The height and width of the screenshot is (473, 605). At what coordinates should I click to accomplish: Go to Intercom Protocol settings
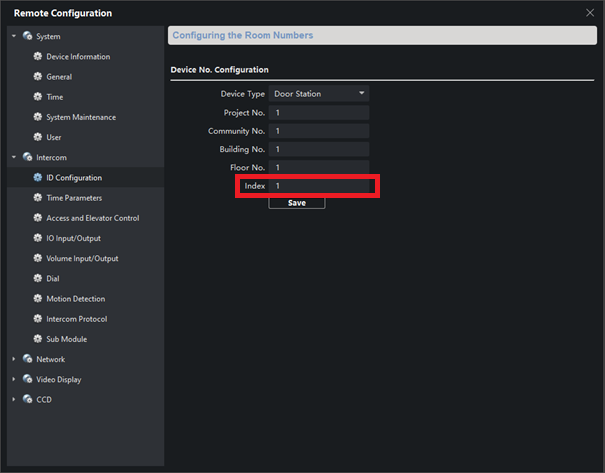tap(76, 319)
